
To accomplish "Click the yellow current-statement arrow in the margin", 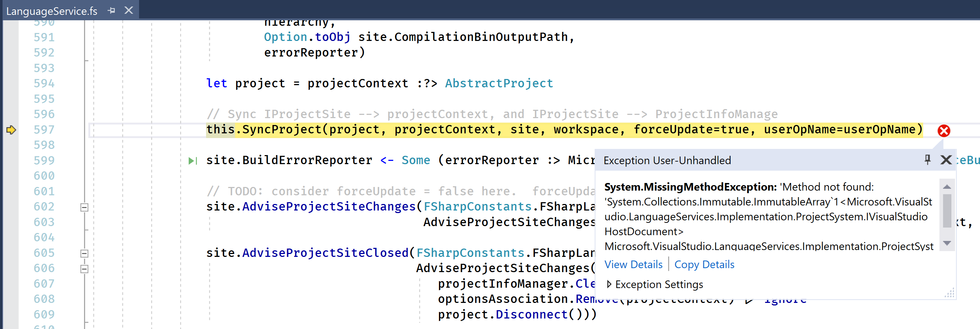I will point(11,130).
